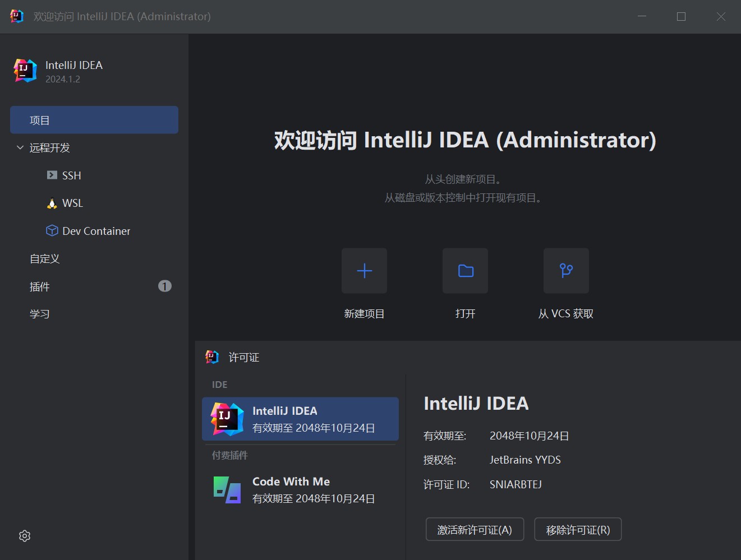Click the licensee name JetBrains YYDS
This screenshot has width=741, height=560.
coord(525,460)
